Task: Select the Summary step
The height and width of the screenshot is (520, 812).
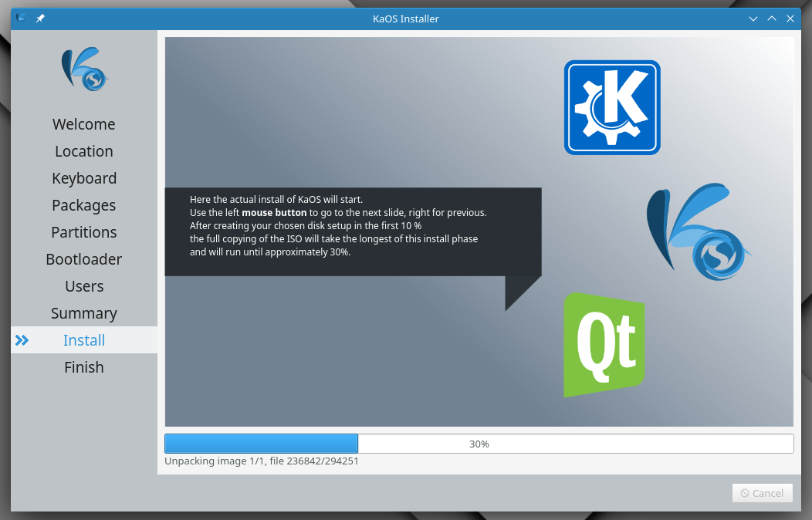Action: point(84,313)
